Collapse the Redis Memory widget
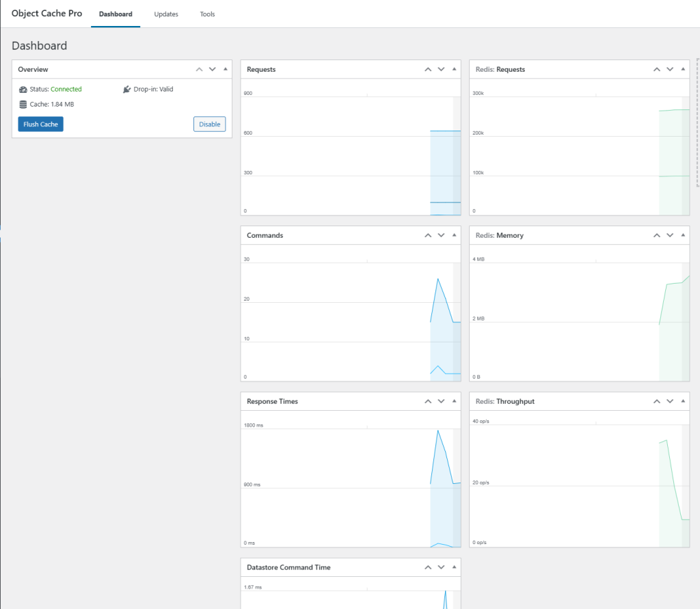Screen dimensions: 700x609 [683, 235]
